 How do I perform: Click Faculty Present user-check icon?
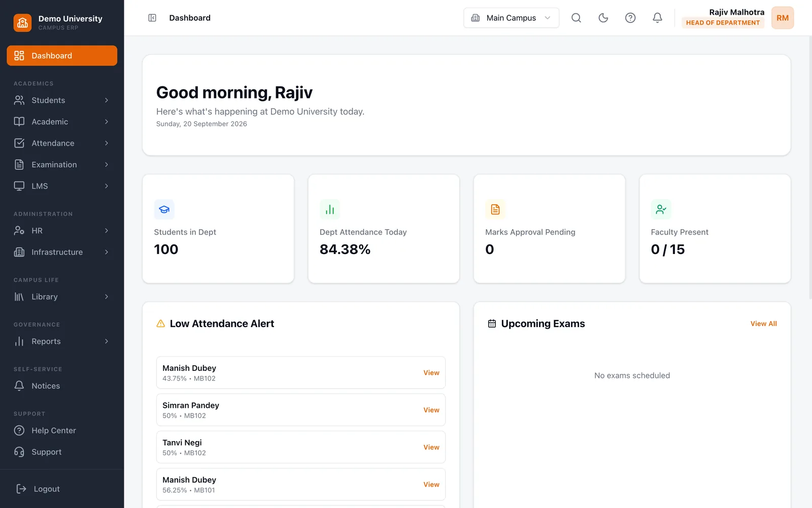point(661,209)
